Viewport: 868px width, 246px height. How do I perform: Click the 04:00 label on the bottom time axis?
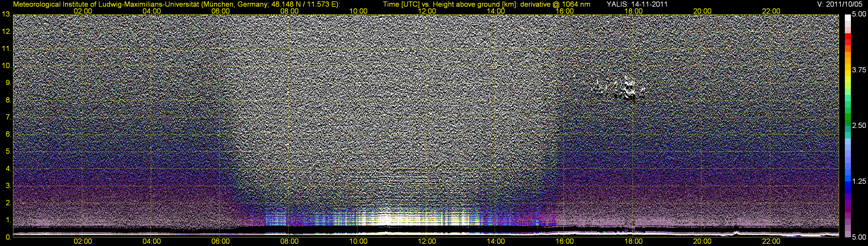click(x=152, y=242)
